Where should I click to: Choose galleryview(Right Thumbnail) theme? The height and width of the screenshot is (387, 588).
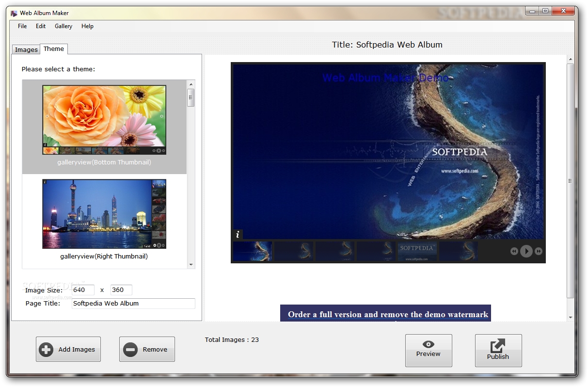tap(104, 220)
